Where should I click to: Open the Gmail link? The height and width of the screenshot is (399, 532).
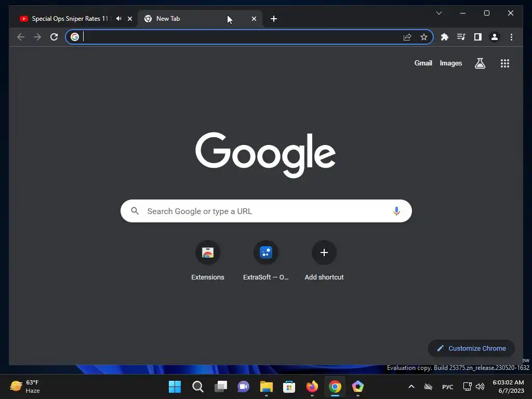click(x=423, y=63)
